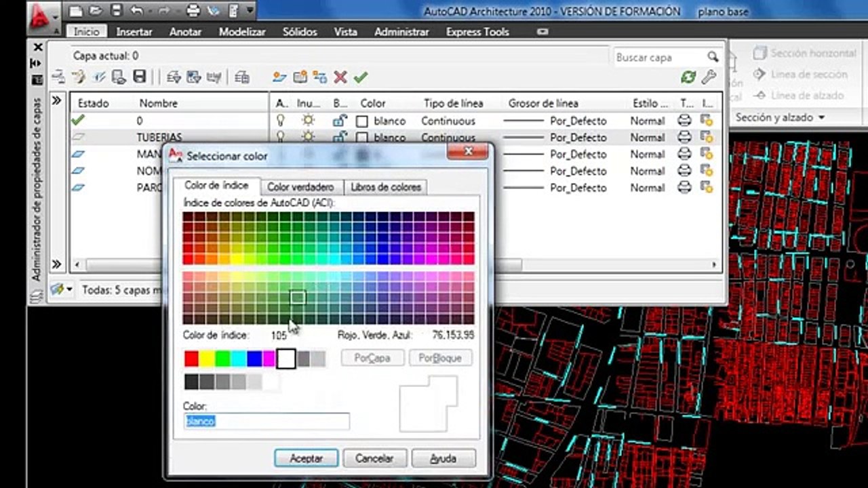This screenshot has width=868, height=488.
Task: Expand the filter tree with top double chevron
Action: 57,100
